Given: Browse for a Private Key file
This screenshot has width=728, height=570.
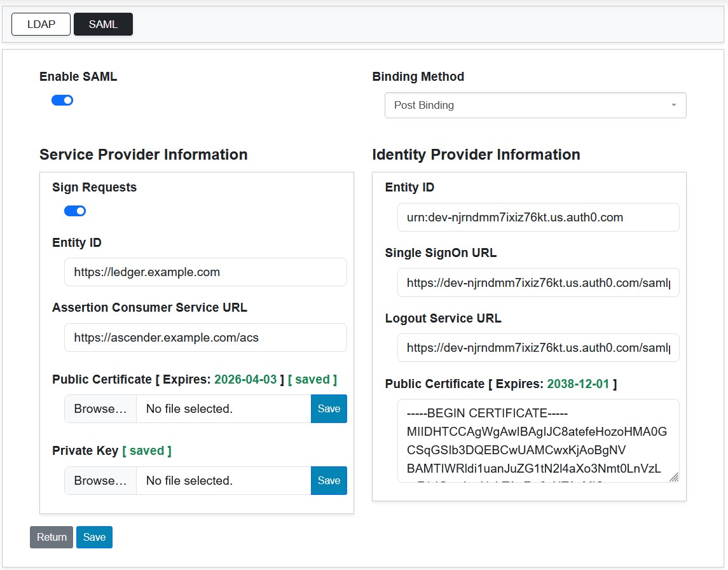Looking at the screenshot, I should click(100, 481).
